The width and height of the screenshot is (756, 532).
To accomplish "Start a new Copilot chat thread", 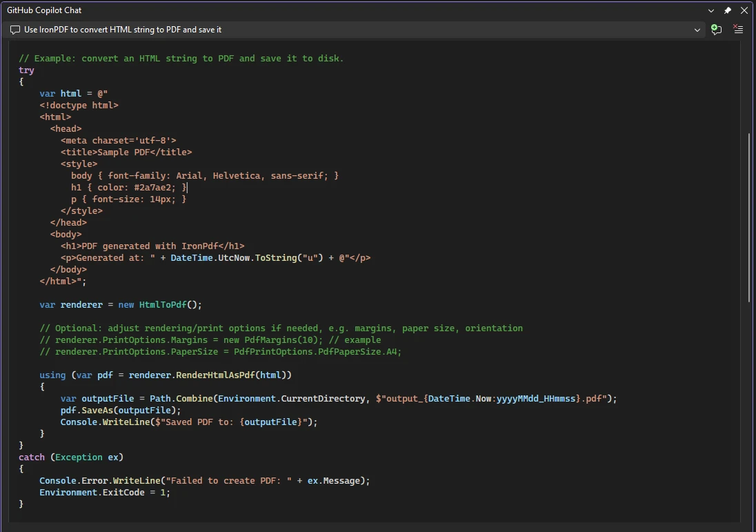I will tap(716, 30).
